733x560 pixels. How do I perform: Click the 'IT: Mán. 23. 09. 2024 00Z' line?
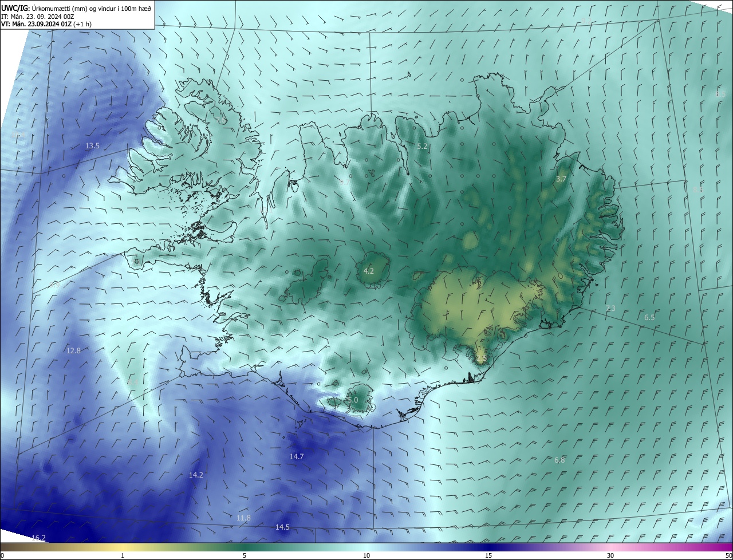37,17
